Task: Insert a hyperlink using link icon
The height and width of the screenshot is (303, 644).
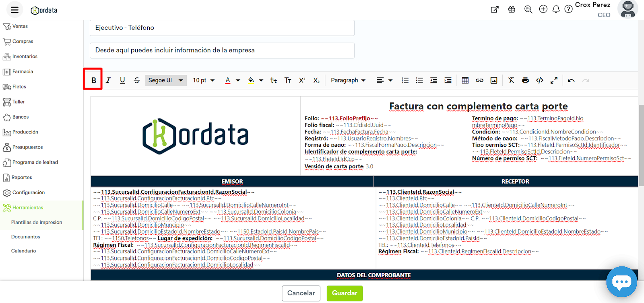Action: (x=479, y=80)
